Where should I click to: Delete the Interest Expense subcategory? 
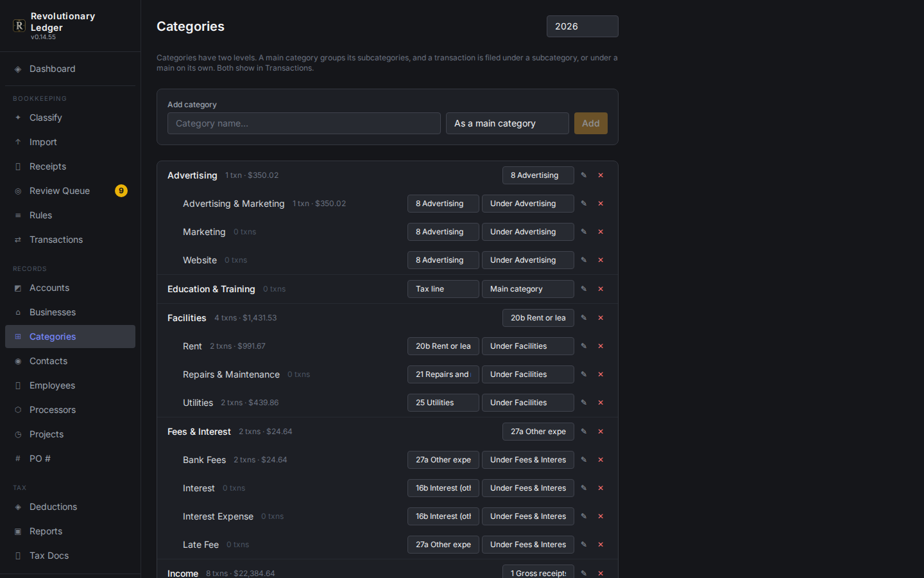coord(601,516)
